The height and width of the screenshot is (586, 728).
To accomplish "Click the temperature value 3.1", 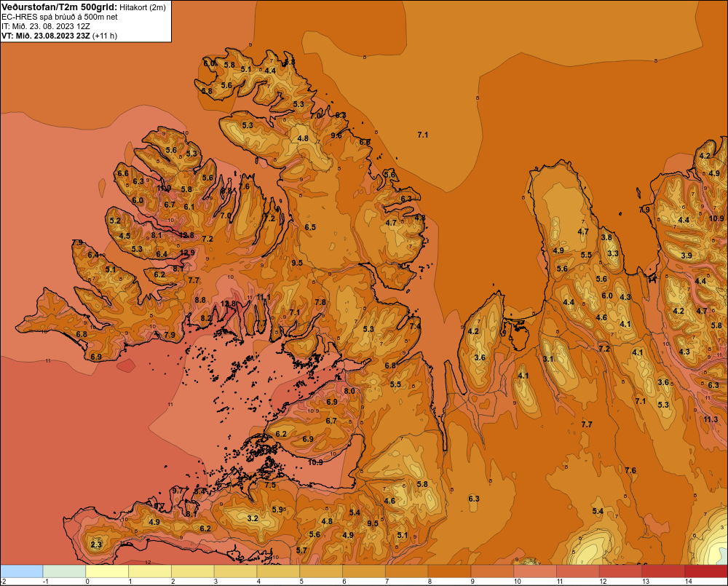I will (548, 359).
